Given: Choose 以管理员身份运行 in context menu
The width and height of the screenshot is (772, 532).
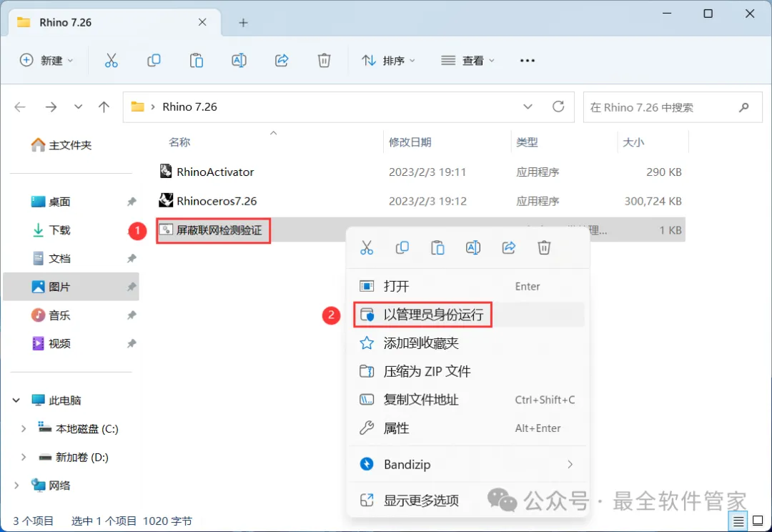Looking at the screenshot, I should [x=467, y=315].
